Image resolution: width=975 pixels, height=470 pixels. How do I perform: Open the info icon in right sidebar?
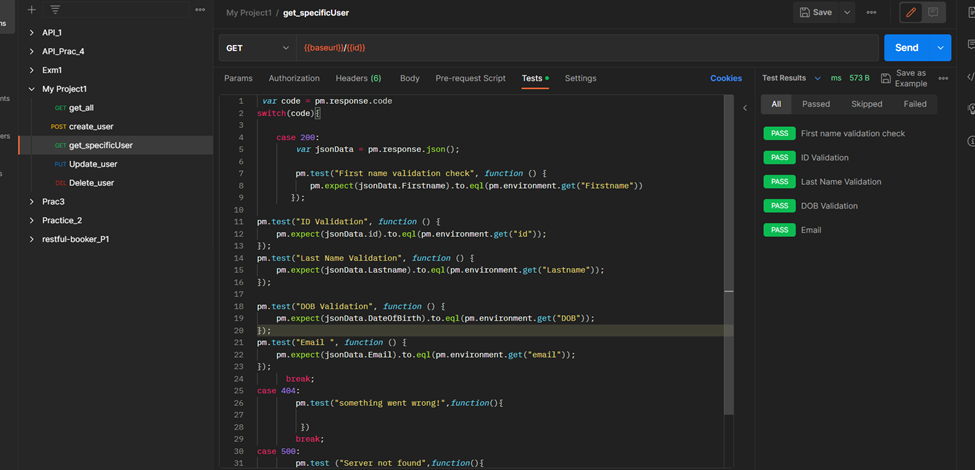click(971, 141)
